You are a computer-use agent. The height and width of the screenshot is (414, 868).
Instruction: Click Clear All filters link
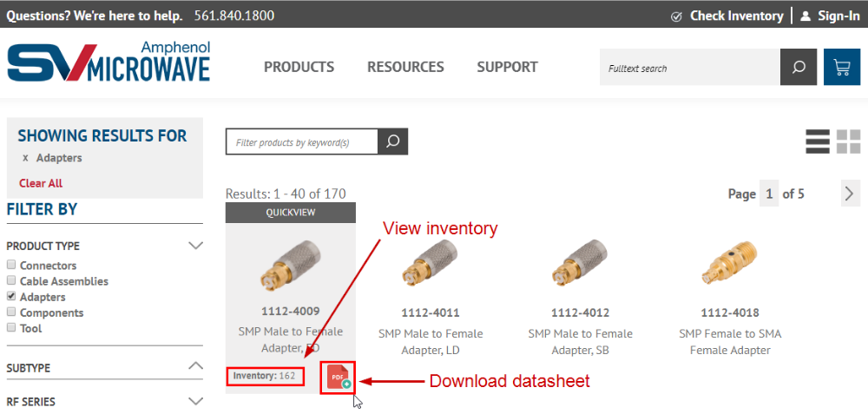click(41, 183)
